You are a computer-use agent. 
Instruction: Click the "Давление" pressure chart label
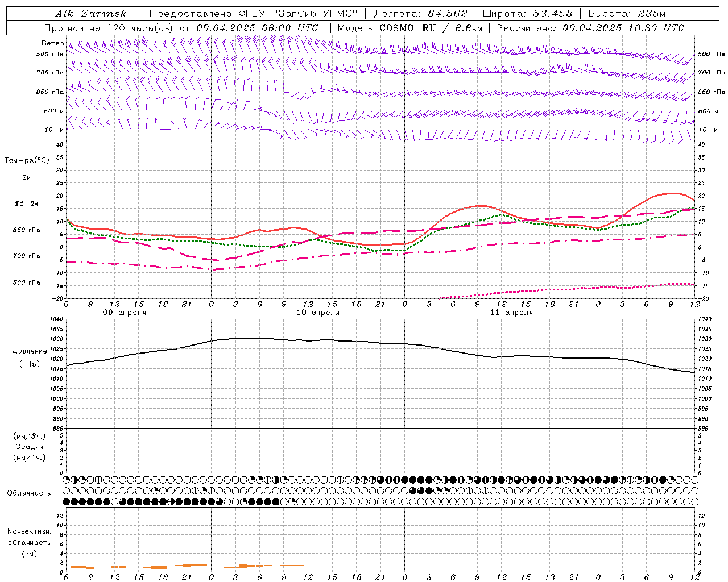[30, 351]
